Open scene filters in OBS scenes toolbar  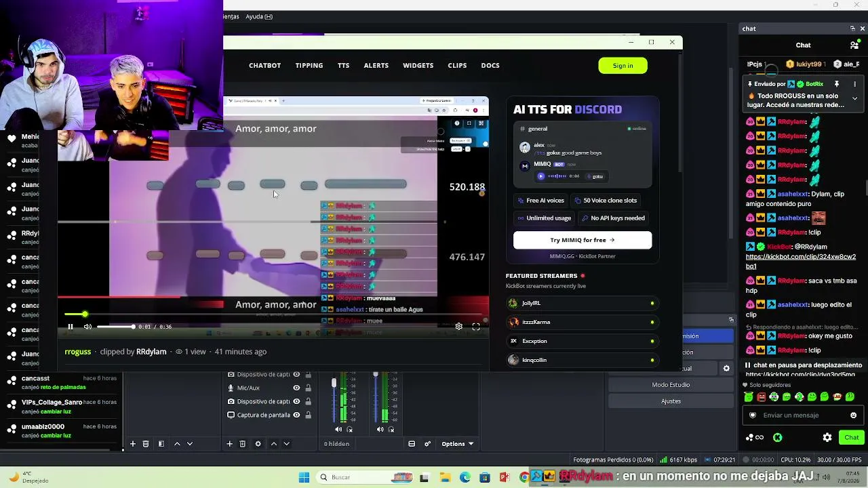161,444
